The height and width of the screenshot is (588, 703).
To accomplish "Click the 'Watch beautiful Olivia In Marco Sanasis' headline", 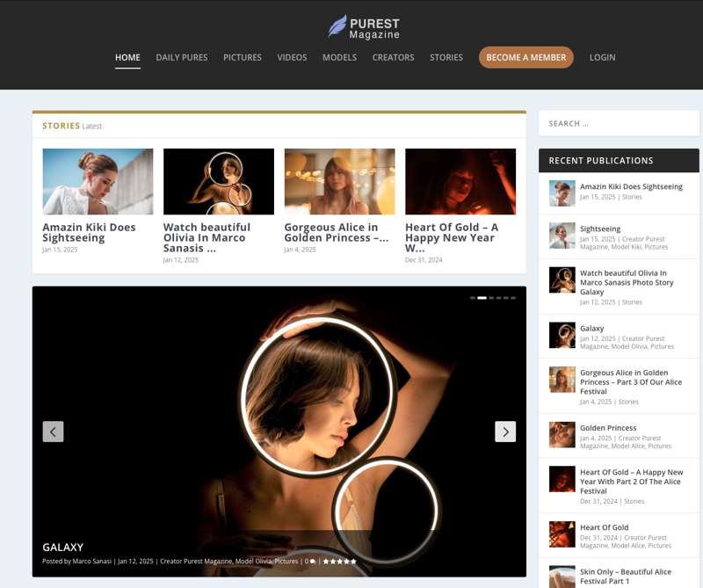I will coord(207,237).
